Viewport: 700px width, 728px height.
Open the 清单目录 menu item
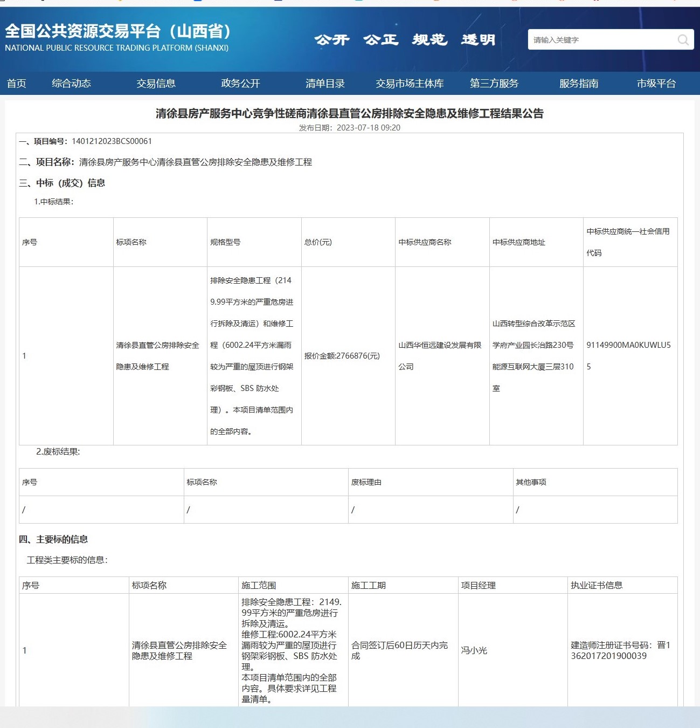325,84
